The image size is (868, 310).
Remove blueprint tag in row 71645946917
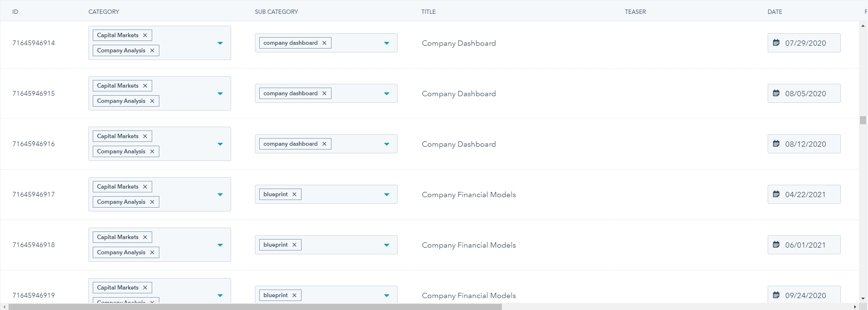click(294, 194)
